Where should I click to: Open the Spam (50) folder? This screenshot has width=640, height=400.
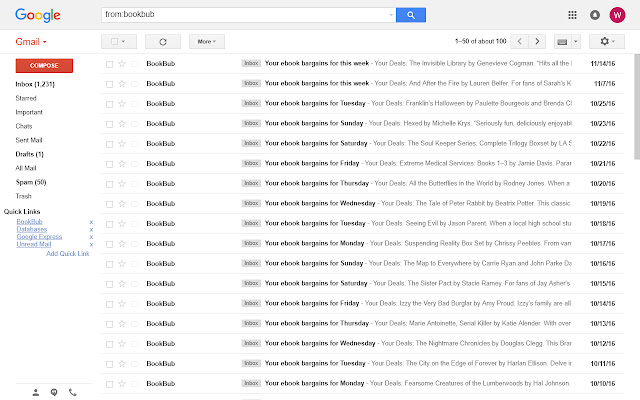pos(31,182)
